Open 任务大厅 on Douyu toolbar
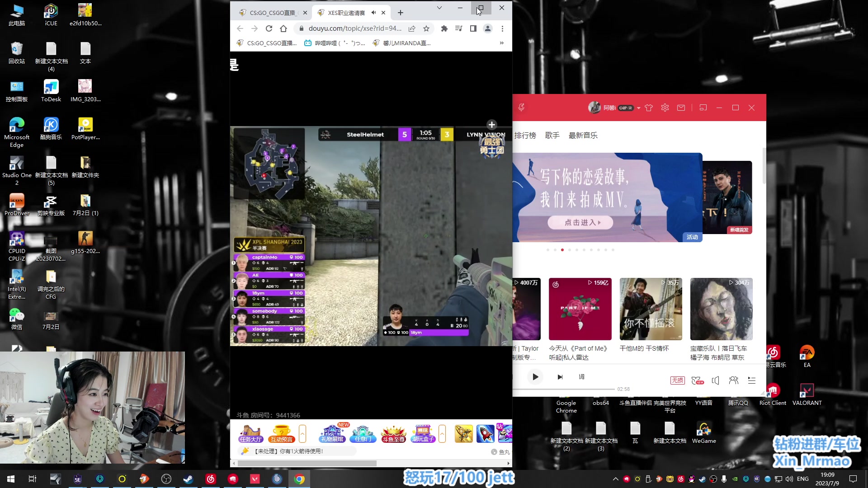868x488 pixels. 251,433
